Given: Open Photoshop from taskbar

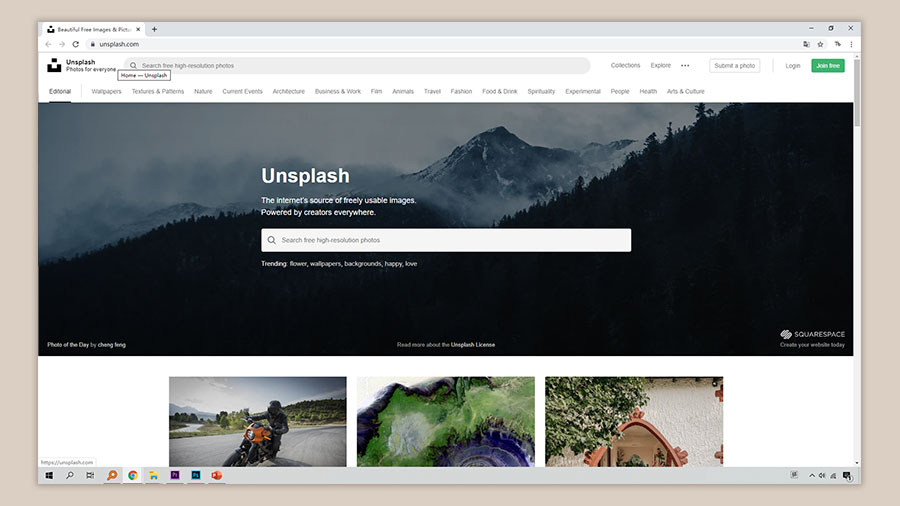Looking at the screenshot, I should point(196,475).
